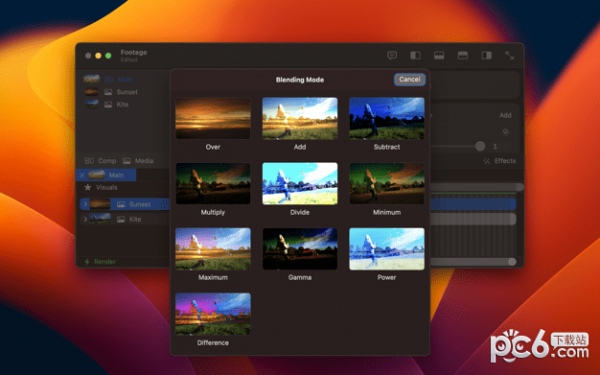Toggle the bottom panel layout icon

tap(439, 55)
